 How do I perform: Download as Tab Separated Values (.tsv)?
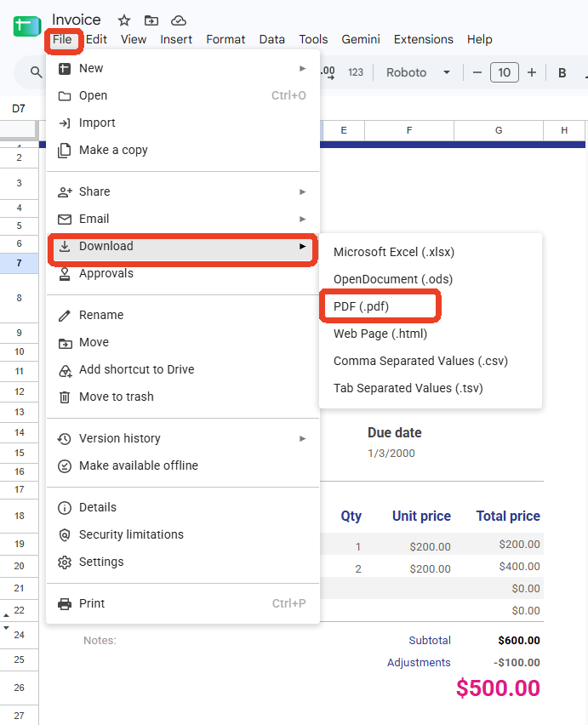coord(431,389)
